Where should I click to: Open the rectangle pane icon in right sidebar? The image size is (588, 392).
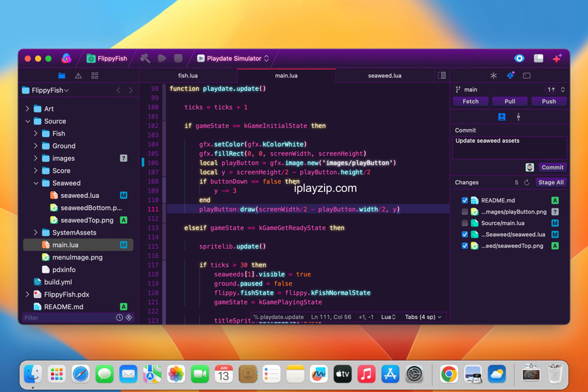point(526,75)
